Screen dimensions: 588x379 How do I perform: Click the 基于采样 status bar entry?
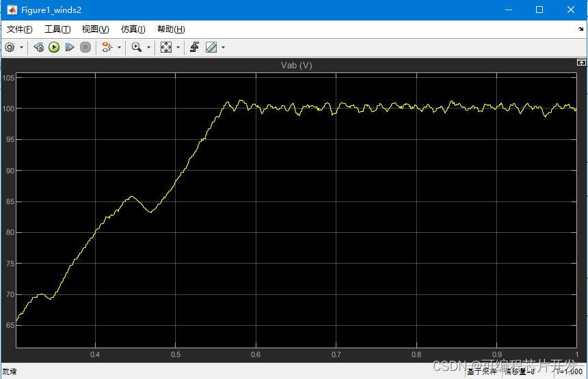[481, 371]
